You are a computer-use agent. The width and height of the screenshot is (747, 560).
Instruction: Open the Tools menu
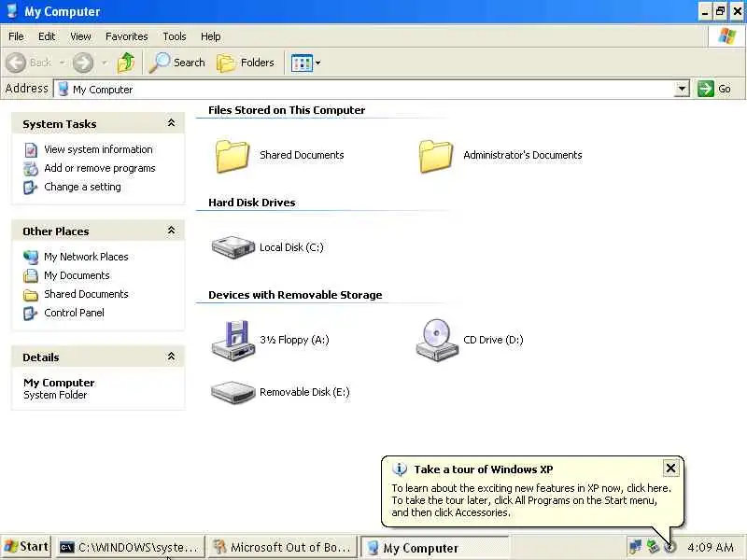(175, 36)
